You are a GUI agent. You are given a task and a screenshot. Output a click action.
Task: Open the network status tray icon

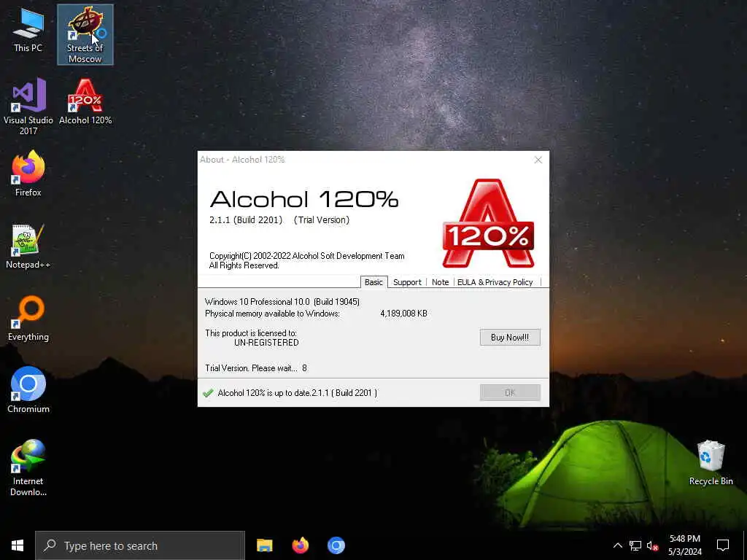click(x=635, y=545)
